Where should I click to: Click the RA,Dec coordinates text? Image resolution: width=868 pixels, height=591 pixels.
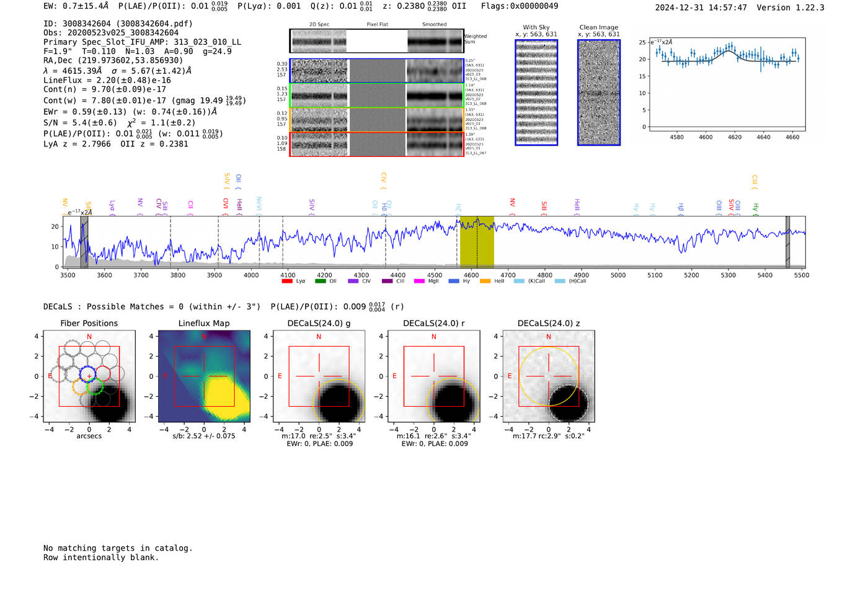click(113, 60)
